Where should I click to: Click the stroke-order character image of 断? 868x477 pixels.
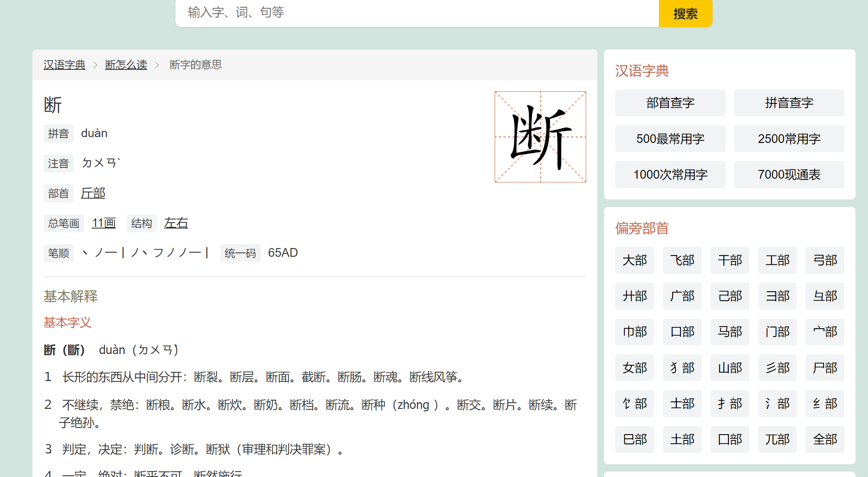pos(540,137)
